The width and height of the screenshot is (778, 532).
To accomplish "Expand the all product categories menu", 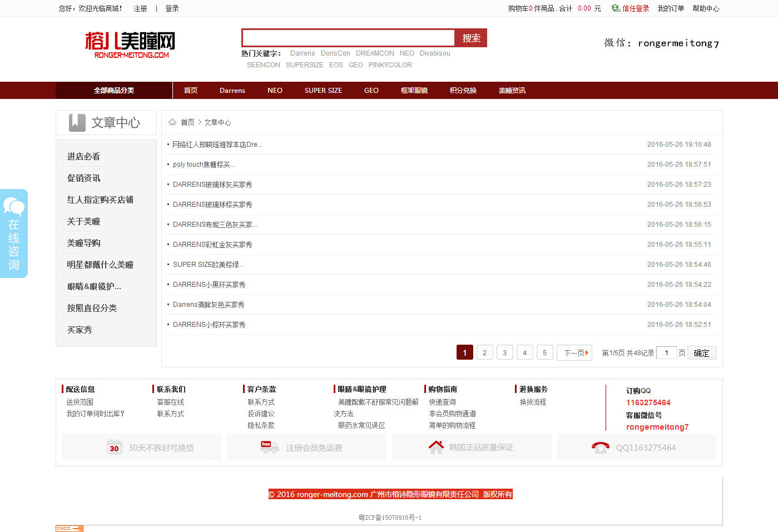I will click(114, 91).
